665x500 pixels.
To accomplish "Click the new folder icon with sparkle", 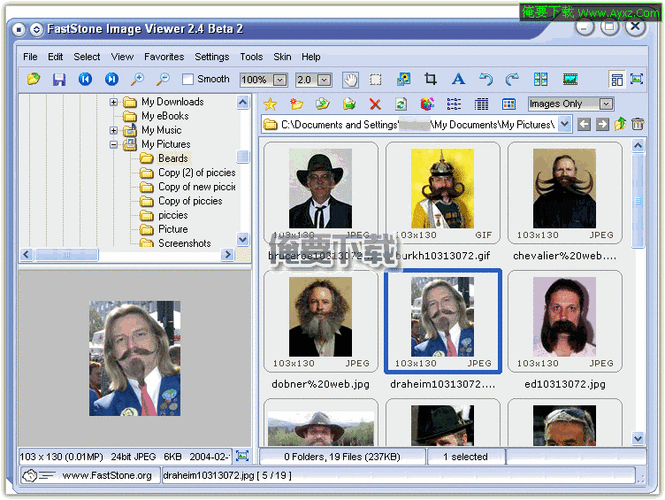I will (296, 104).
